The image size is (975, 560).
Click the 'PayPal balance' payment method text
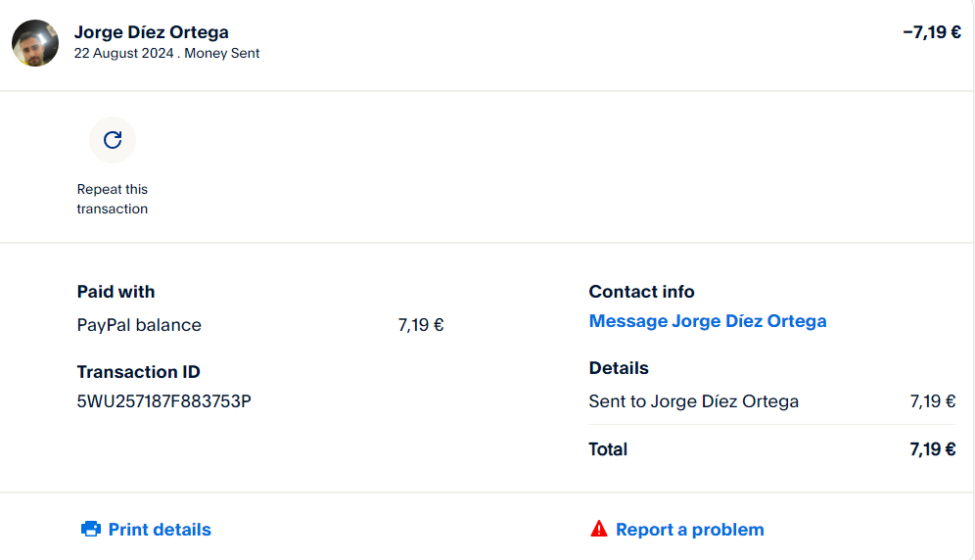[x=139, y=325]
